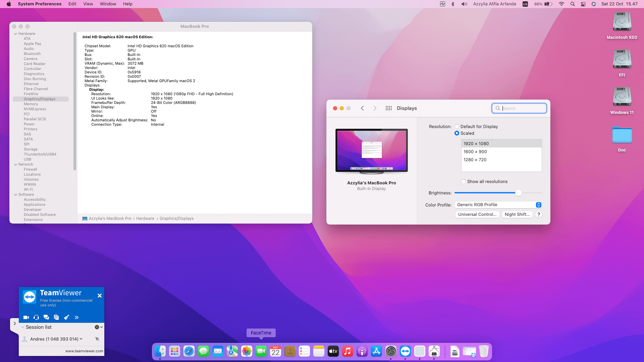
Task: Open System Preferences from the Dock
Action: 391,351
